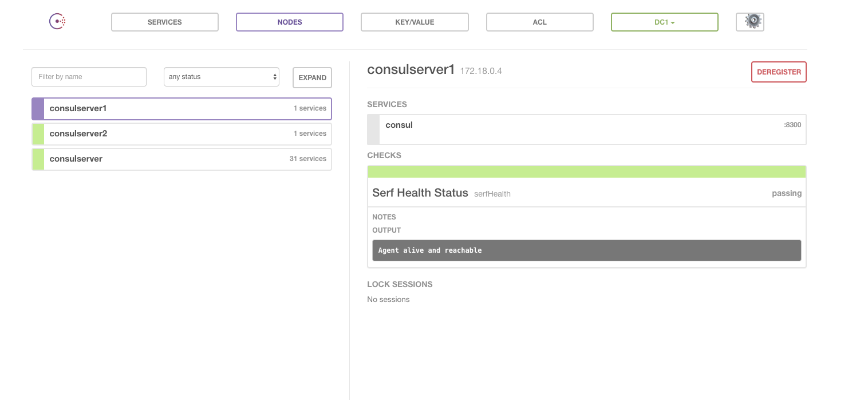Click the serfHealth check label
The width and height of the screenshot is (868, 400).
(492, 194)
